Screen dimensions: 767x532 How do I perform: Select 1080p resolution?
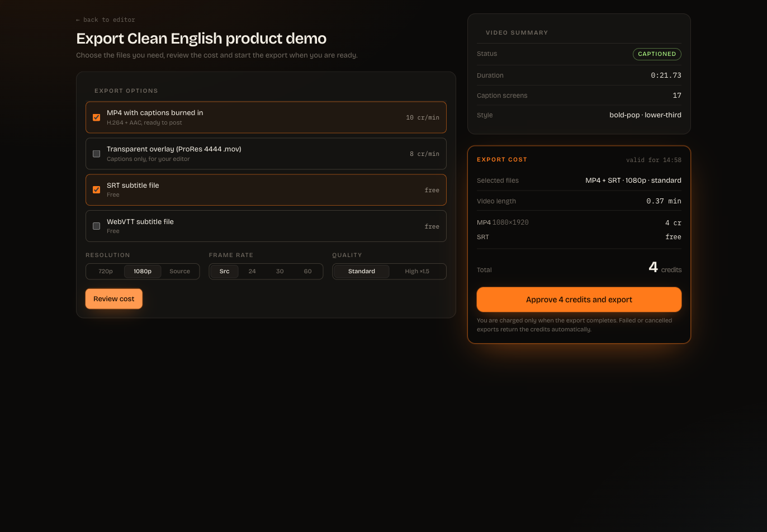pos(143,271)
